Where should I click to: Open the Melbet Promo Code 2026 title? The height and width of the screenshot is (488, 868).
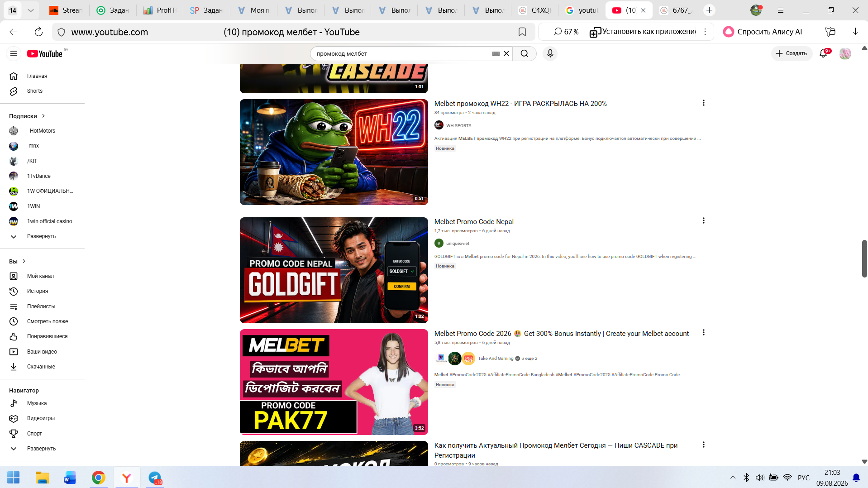tap(562, 334)
